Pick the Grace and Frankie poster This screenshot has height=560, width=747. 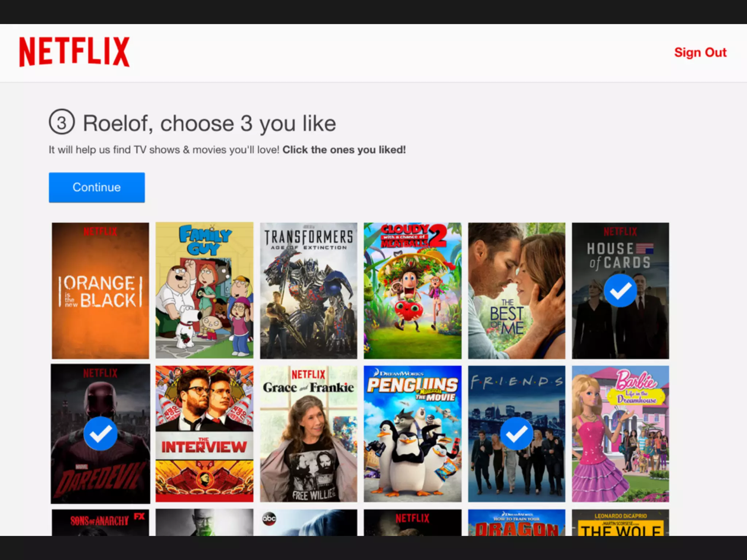pyautogui.click(x=309, y=434)
